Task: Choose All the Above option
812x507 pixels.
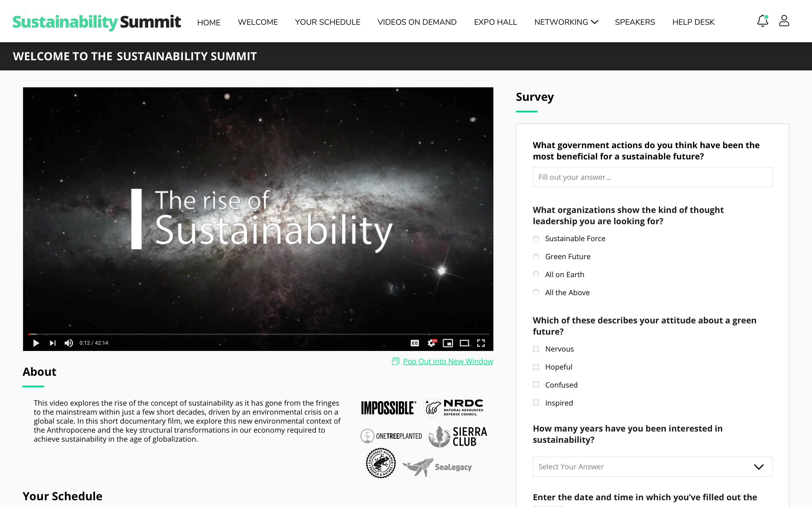Action: (536, 293)
